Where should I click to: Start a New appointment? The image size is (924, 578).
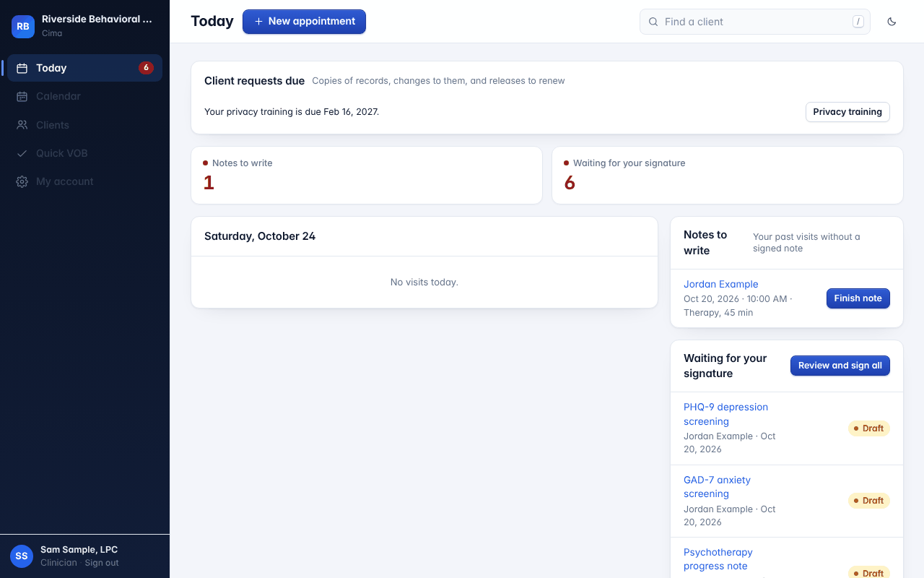click(304, 22)
